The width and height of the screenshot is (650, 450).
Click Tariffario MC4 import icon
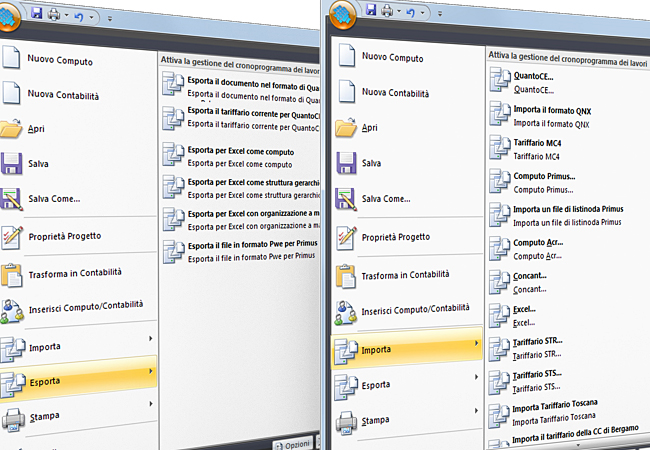pos(500,148)
